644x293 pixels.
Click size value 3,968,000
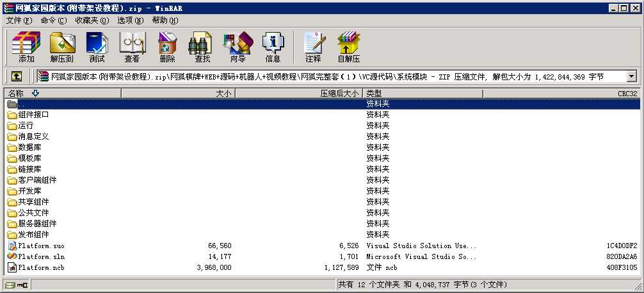213,267
